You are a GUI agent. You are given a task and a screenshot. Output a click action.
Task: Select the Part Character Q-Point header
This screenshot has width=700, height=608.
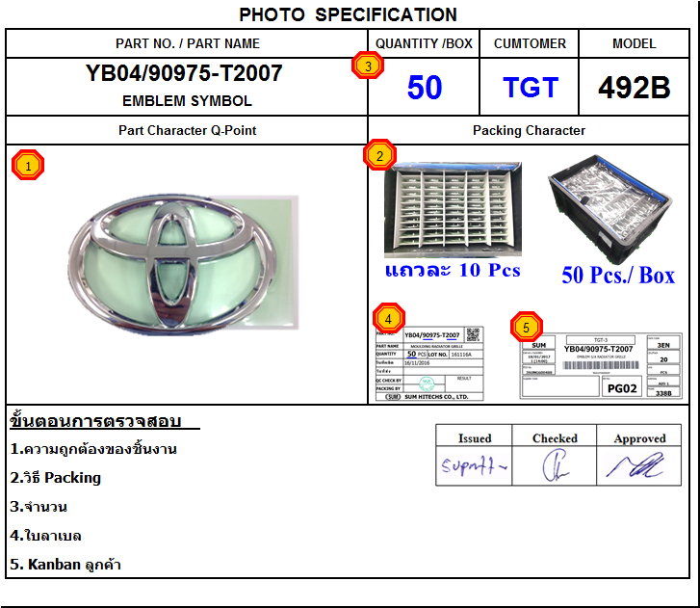click(188, 130)
